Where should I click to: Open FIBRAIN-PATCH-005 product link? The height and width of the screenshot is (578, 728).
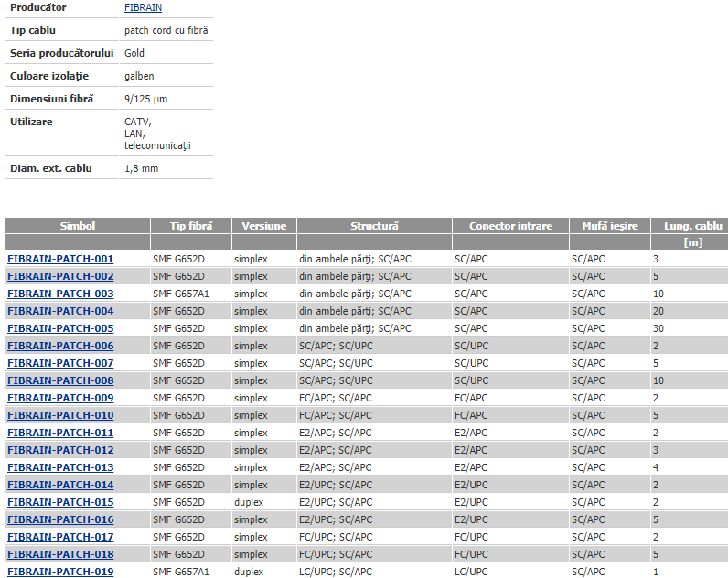(x=60, y=328)
